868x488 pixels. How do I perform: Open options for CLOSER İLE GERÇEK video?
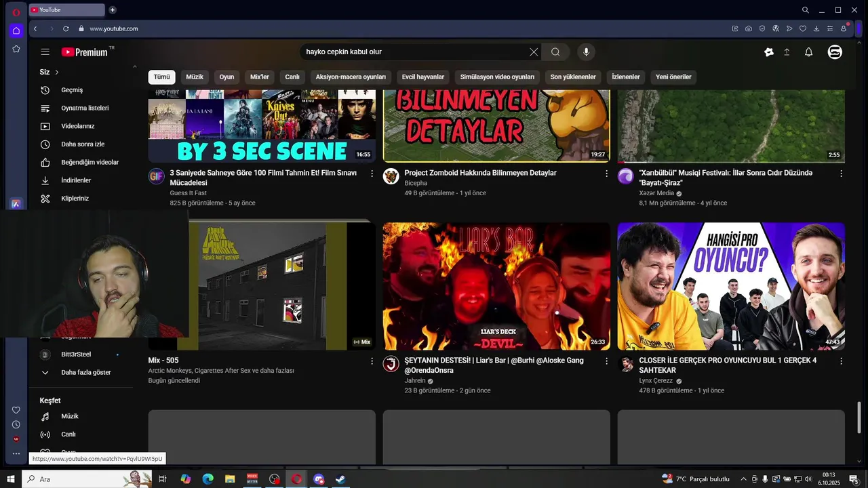coord(841,361)
